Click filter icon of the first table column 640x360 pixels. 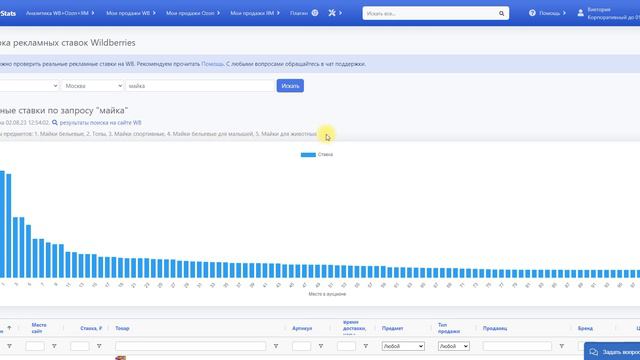pos(9,346)
